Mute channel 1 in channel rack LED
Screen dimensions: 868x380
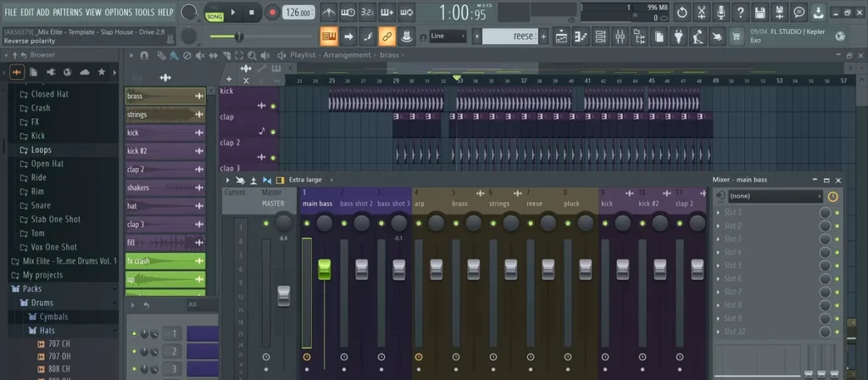tap(134, 334)
